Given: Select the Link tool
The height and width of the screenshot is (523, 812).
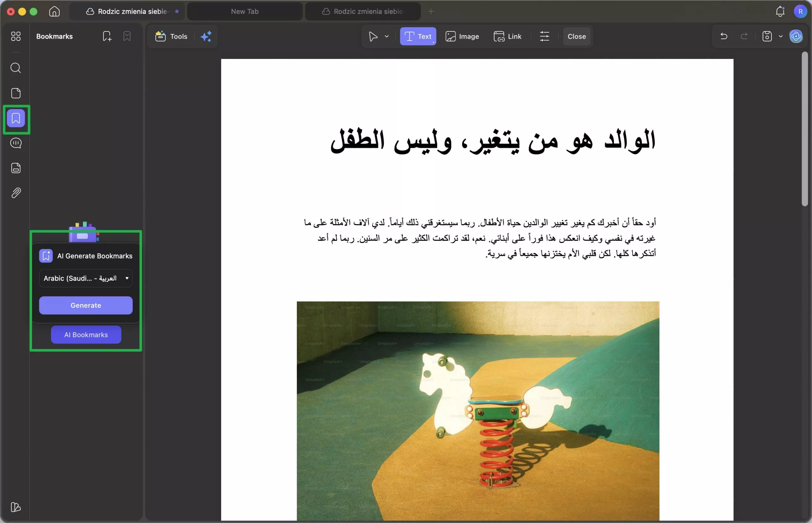Looking at the screenshot, I should pos(507,36).
